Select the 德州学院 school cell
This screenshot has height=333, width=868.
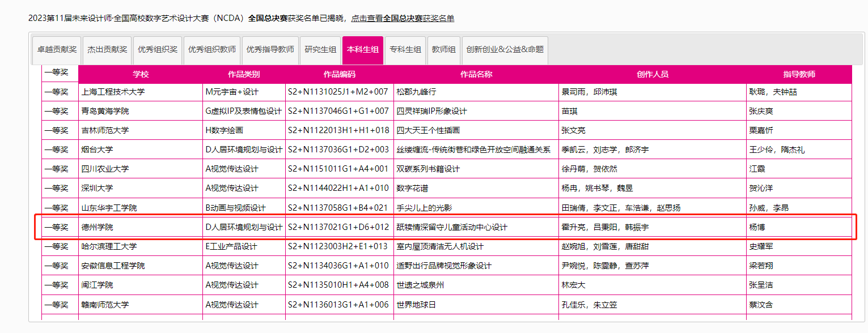click(x=97, y=227)
